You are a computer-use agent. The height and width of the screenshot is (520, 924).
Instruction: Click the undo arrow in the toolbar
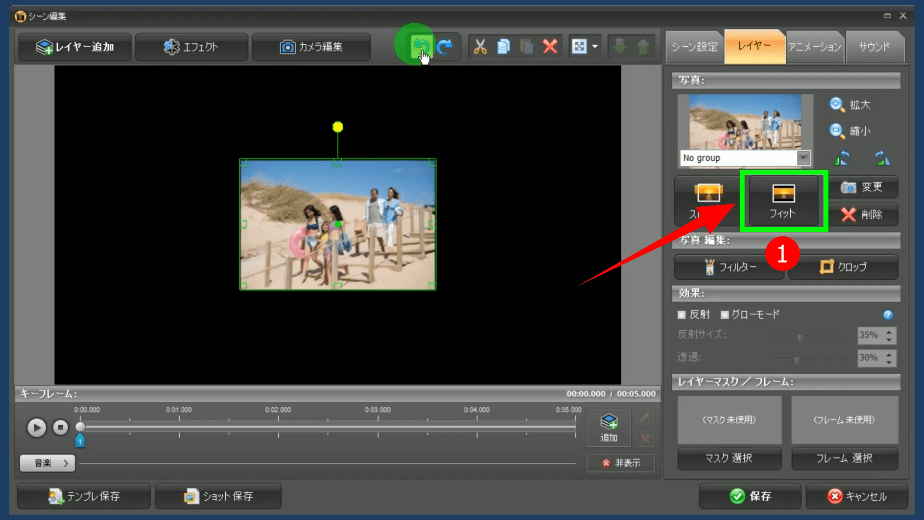click(421, 46)
